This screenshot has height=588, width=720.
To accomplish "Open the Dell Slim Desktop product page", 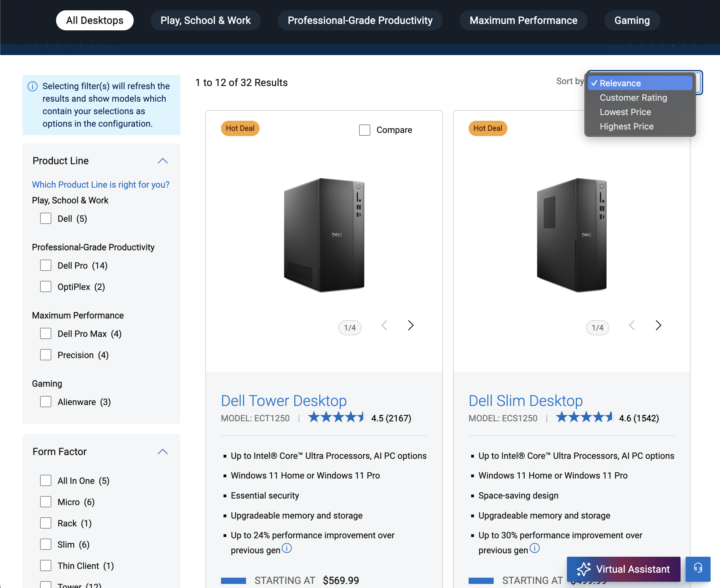I will click(x=525, y=400).
